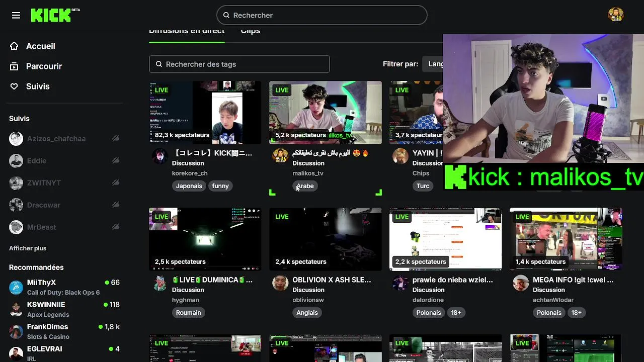Click in the top Rechercher search field

[x=322, y=15]
